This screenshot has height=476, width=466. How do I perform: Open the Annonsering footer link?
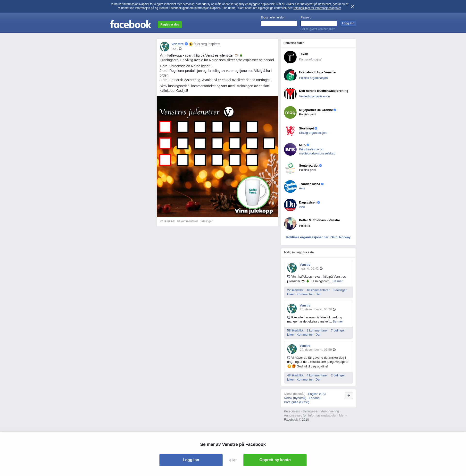(x=330, y=411)
